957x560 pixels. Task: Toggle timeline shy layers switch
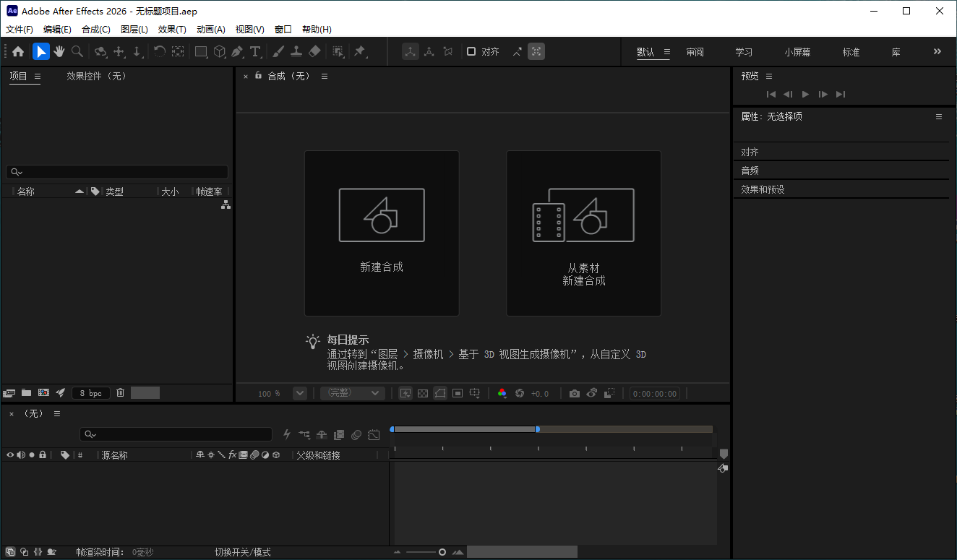(322, 434)
